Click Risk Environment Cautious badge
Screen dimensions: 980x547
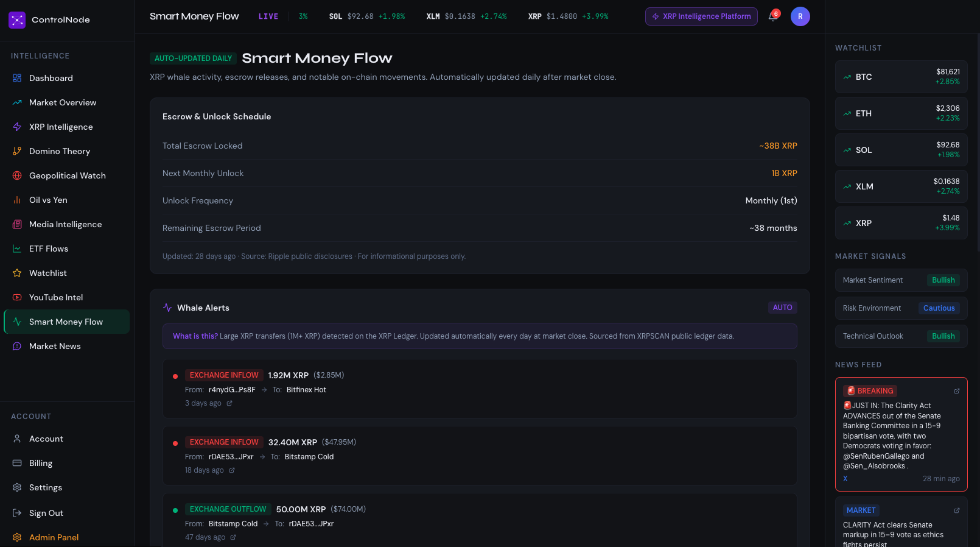tap(939, 308)
